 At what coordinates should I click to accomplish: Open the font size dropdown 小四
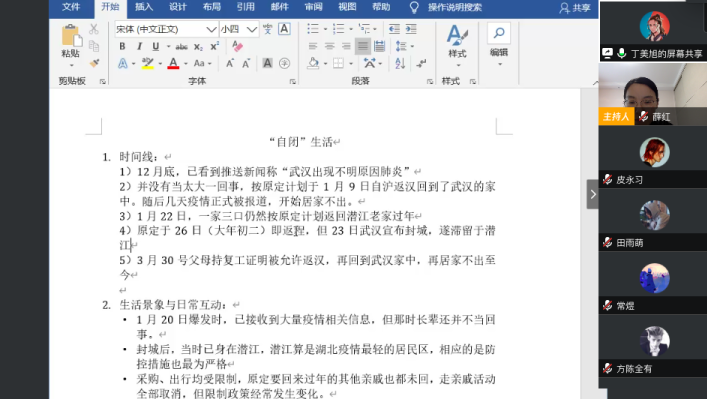click(239, 29)
